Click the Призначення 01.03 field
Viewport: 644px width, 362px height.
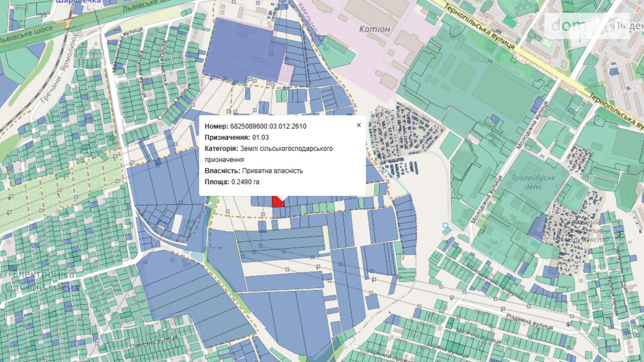click(237, 137)
